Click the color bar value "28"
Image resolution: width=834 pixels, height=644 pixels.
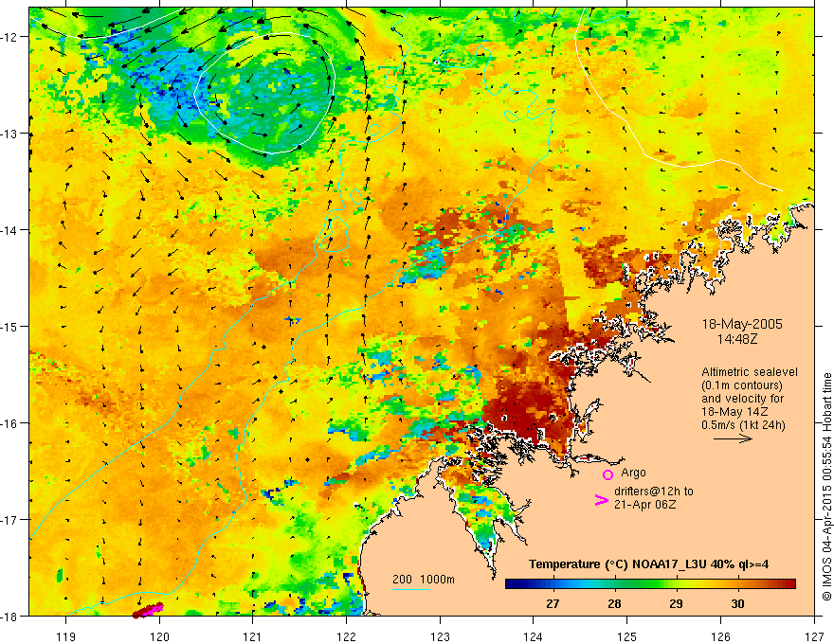tap(614, 603)
